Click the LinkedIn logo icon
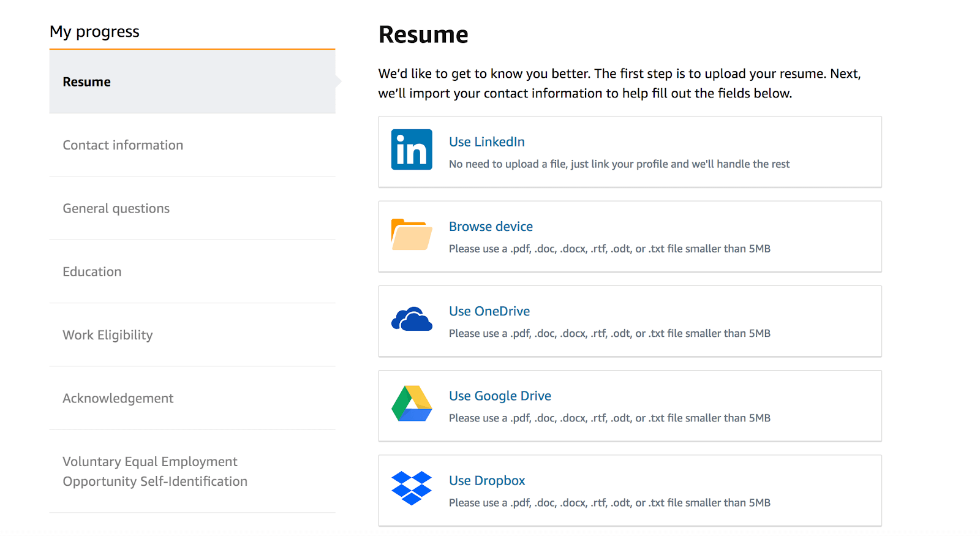 click(412, 149)
